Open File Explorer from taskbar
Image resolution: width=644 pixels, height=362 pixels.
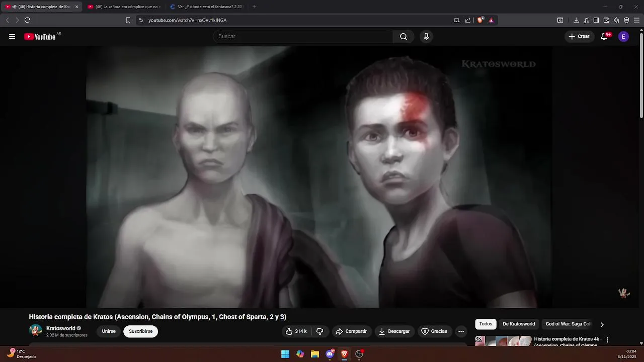click(315, 354)
